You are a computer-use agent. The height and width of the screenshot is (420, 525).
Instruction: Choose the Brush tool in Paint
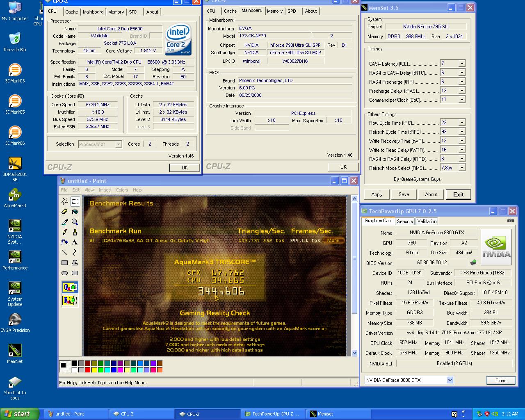(x=75, y=232)
